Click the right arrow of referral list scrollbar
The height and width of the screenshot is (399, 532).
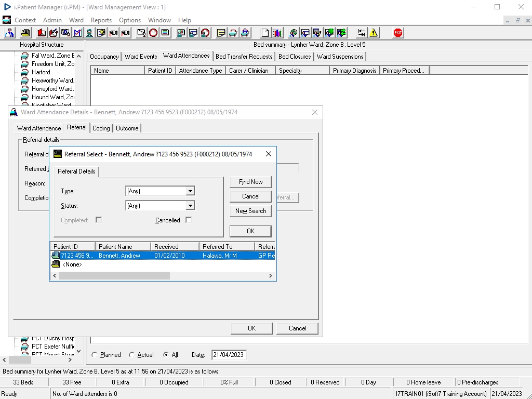pos(270,275)
